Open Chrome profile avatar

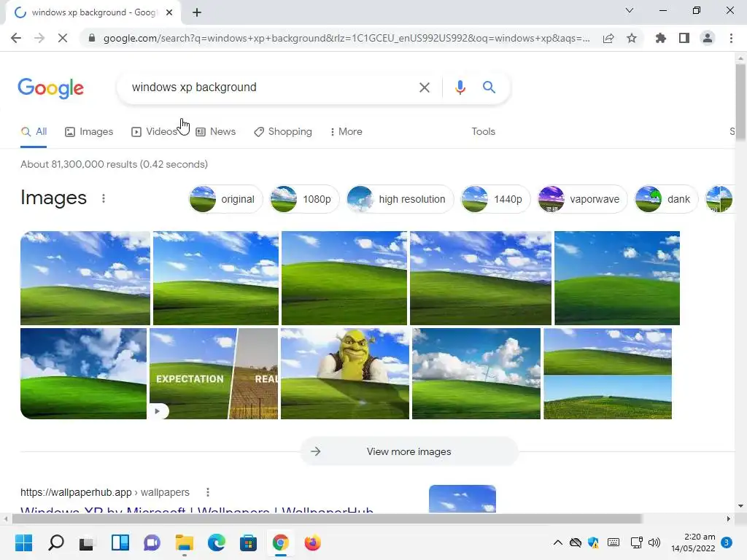[x=708, y=38]
